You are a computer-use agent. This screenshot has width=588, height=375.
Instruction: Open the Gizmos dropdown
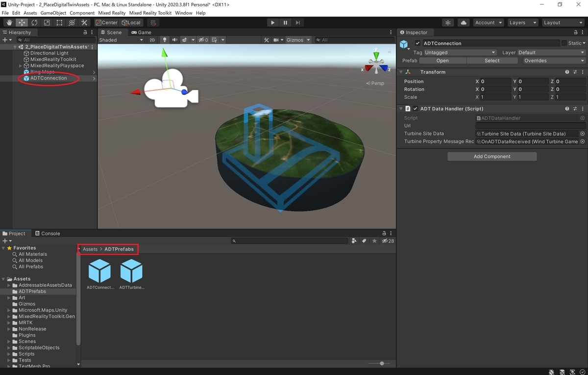pos(298,40)
